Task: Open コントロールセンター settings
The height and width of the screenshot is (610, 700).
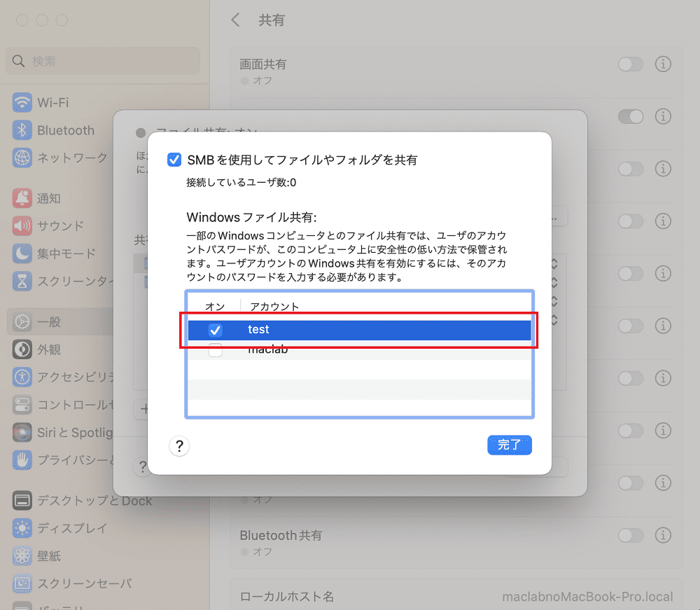Action: 62,405
